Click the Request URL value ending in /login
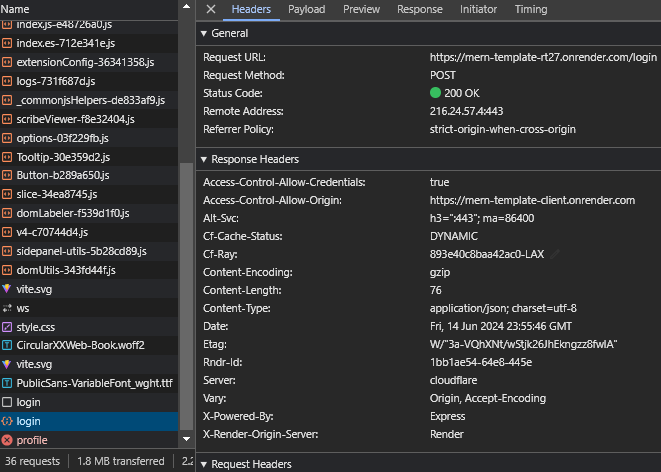Image resolution: width=661 pixels, height=472 pixels. [x=543, y=57]
